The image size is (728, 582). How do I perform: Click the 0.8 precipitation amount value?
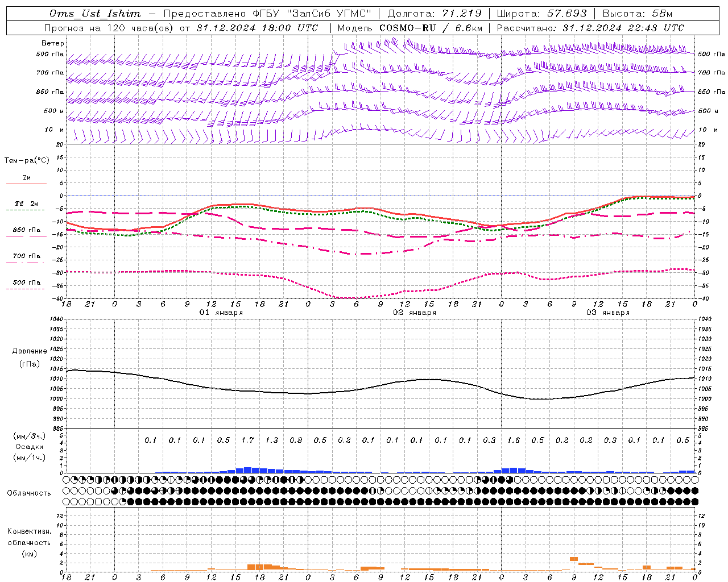coord(296,440)
